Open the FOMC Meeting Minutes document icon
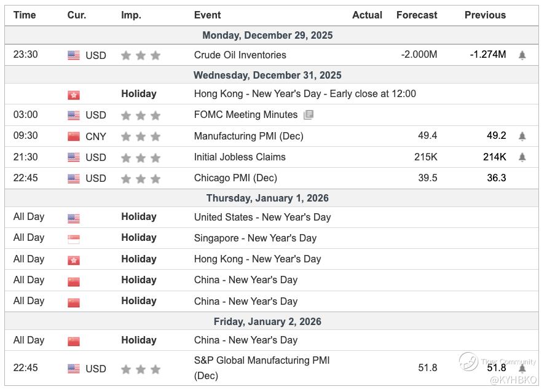Viewport: 547px width, 392px height. pos(309,115)
